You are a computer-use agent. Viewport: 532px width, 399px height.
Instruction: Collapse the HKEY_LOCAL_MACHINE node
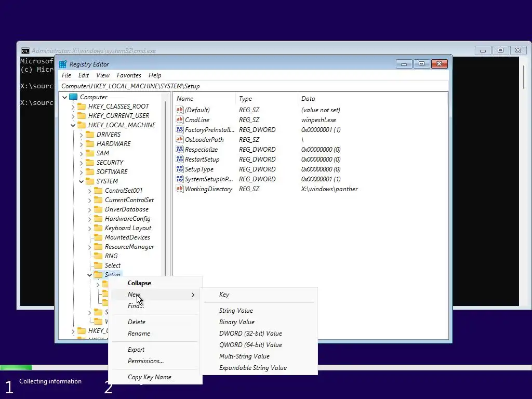[x=73, y=125]
